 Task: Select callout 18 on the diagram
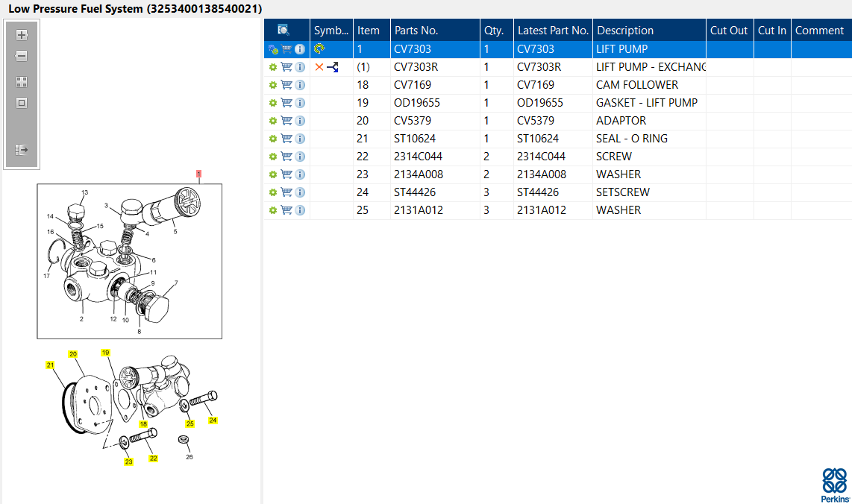point(143,424)
